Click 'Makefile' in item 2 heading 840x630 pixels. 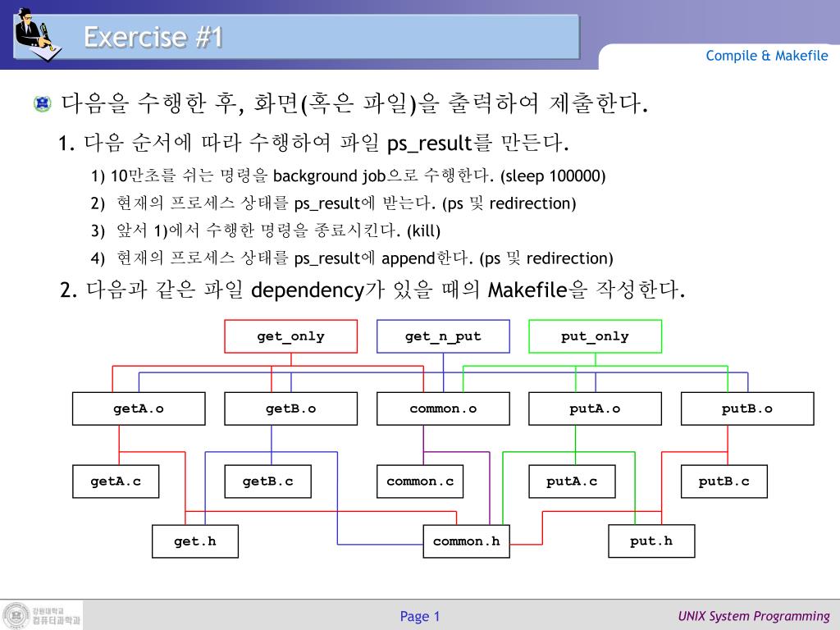tap(527, 290)
